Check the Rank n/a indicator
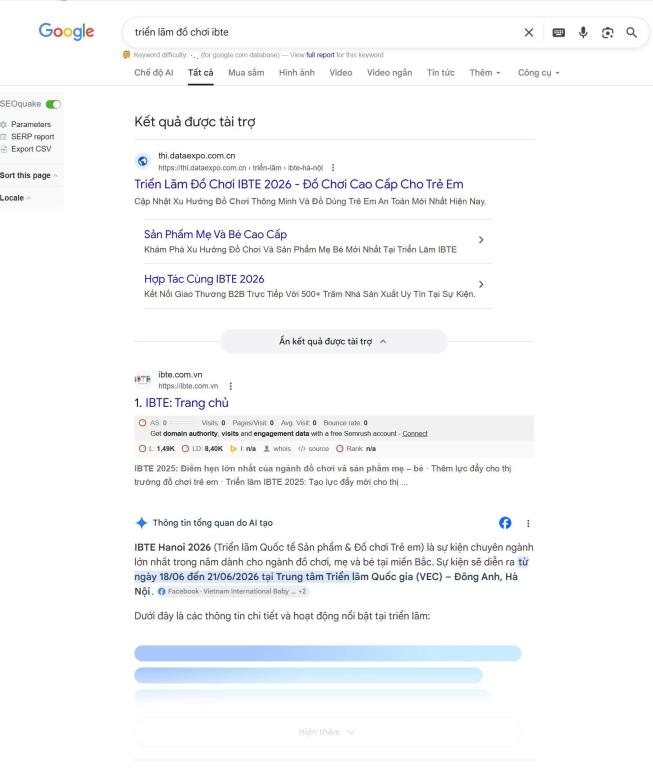 pos(356,449)
